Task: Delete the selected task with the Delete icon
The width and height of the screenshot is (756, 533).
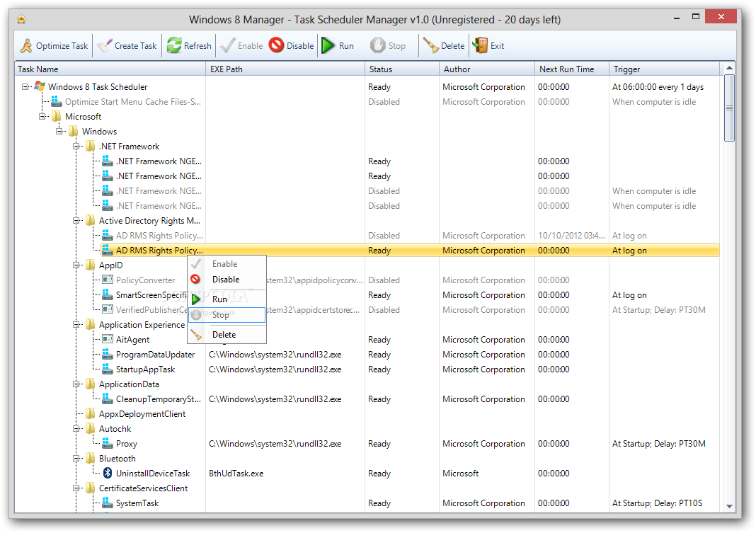Action: pos(432,45)
